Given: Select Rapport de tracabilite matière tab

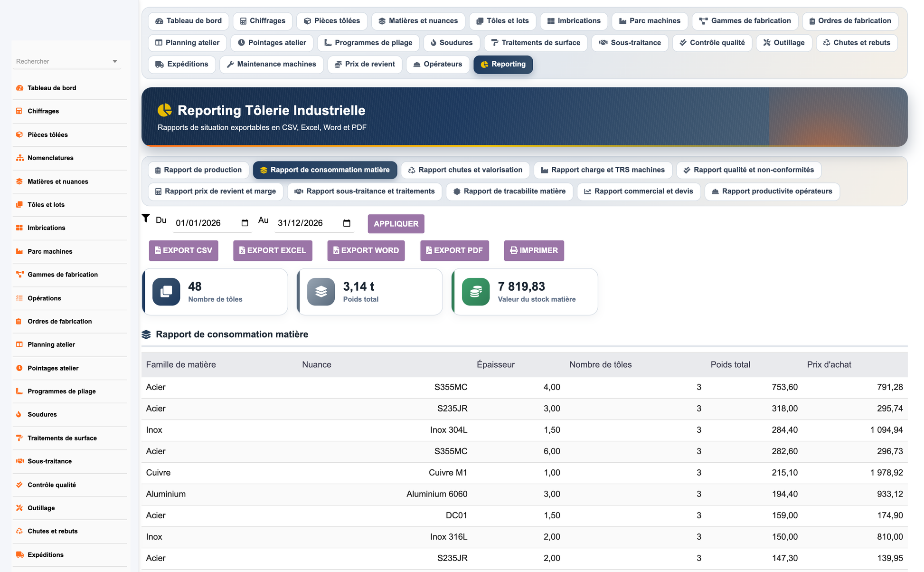Looking at the screenshot, I should 509,191.
